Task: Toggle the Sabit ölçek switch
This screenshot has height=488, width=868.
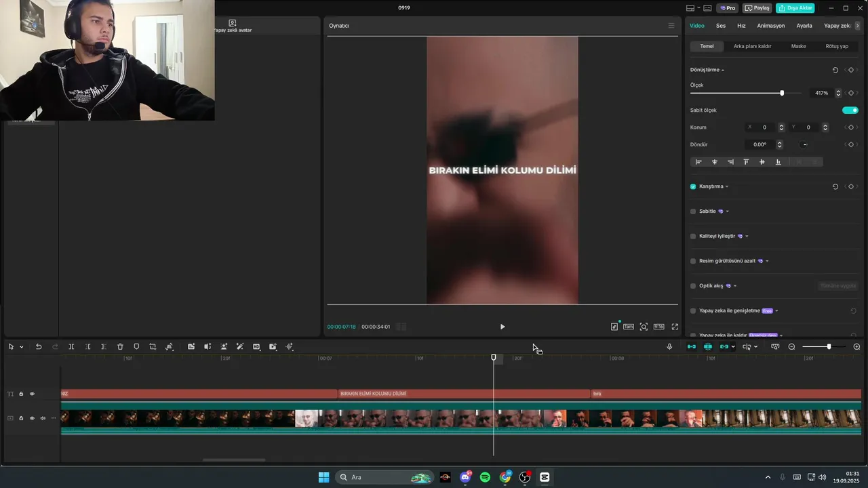Action: [x=850, y=110]
